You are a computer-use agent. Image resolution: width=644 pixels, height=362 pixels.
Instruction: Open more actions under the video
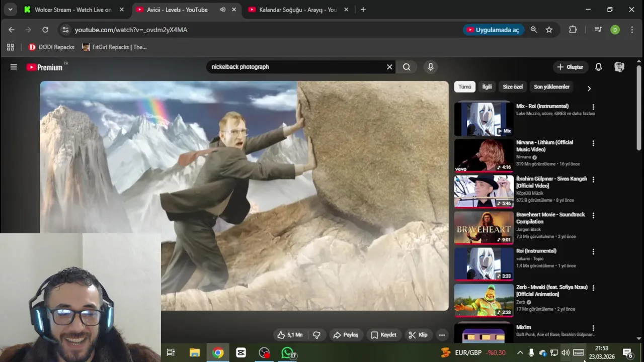tap(442, 335)
